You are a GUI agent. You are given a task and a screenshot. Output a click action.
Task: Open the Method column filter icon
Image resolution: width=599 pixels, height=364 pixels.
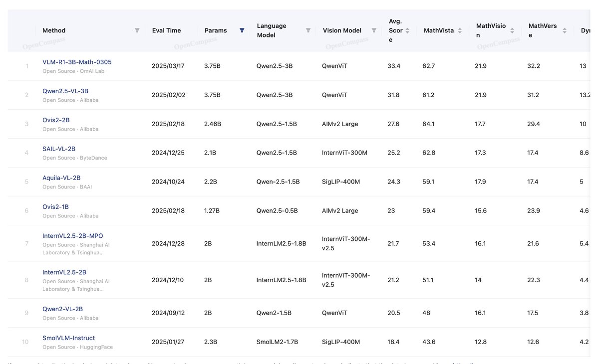click(x=137, y=30)
